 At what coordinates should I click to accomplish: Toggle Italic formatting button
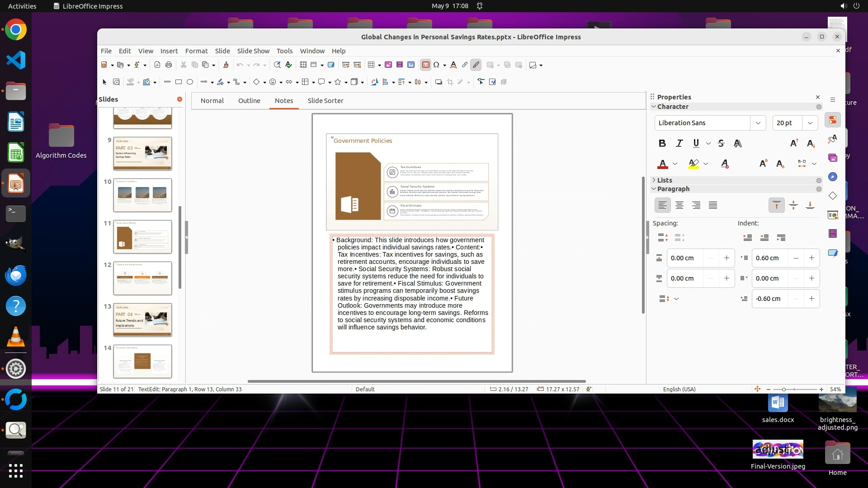(679, 143)
